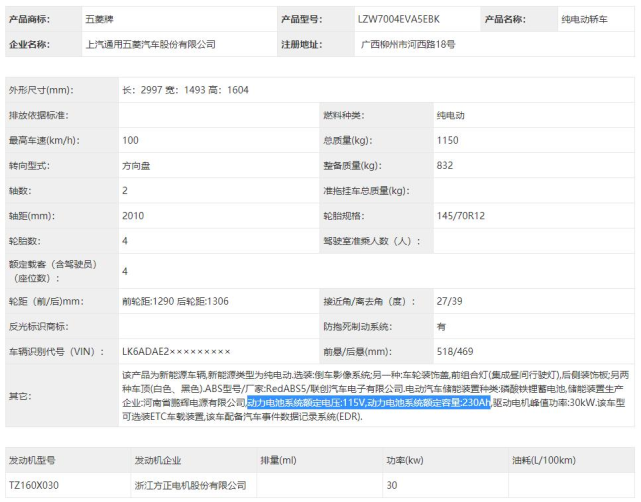Select the dimensions value 长:2997 宽:1493 高:1604
This screenshot has height=502, width=641.
(x=185, y=90)
